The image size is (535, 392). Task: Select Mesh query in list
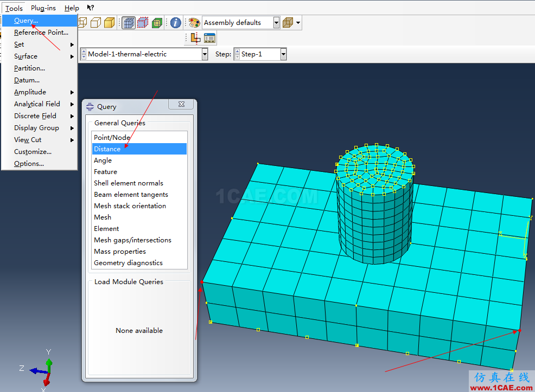[x=139, y=217]
